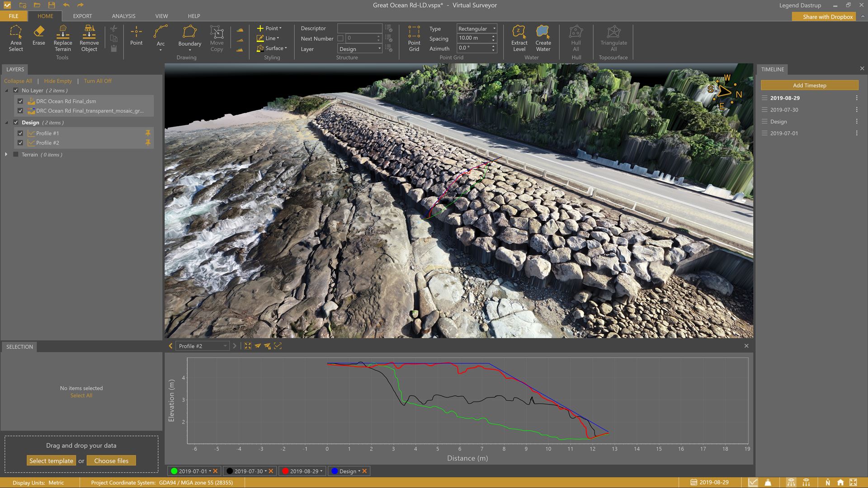The width and height of the screenshot is (868, 488).
Task: Click the green 2019-07-01 legend color swatch
Action: [x=174, y=471]
